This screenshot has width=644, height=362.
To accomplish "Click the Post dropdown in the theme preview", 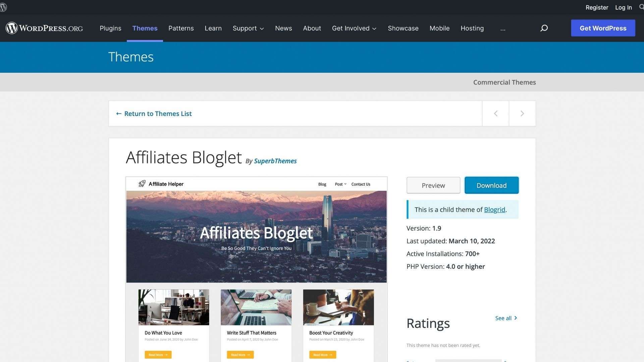I will (x=340, y=184).
